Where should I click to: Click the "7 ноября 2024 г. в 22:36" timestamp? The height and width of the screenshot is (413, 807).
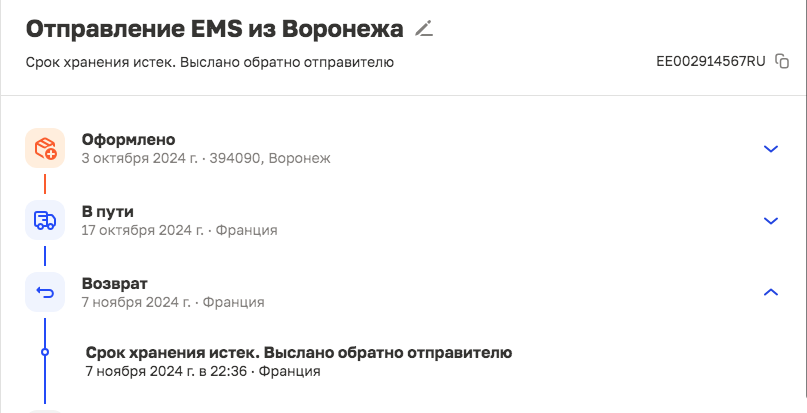(x=165, y=371)
